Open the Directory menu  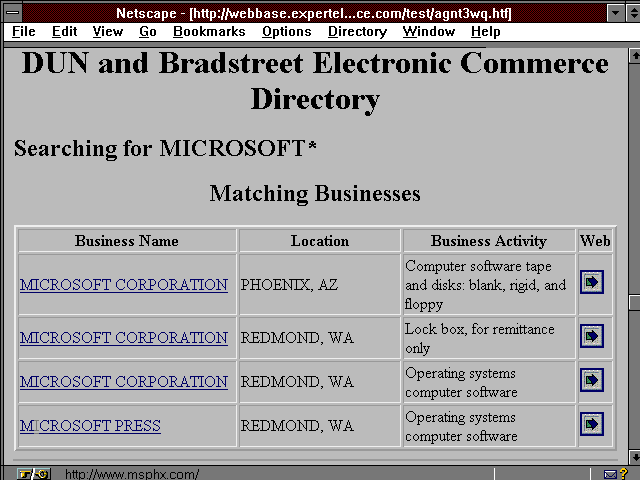click(x=357, y=31)
